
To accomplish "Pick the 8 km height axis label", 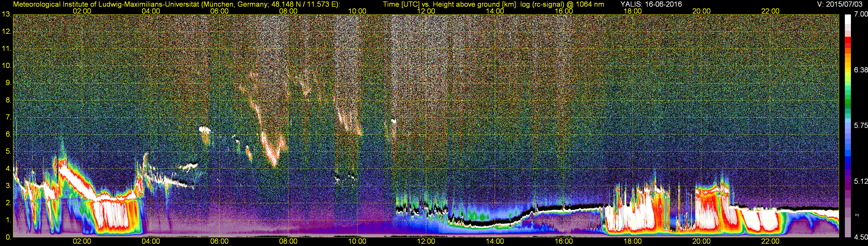I will tap(8, 100).
